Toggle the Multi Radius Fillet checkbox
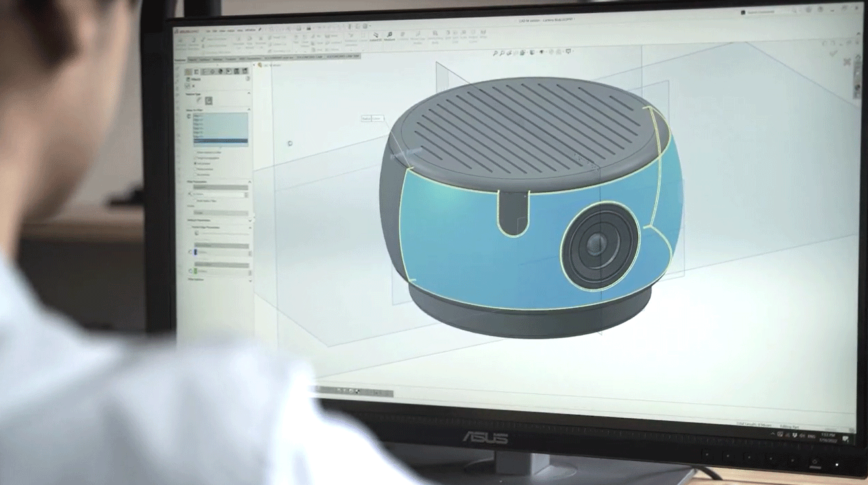 pos(195,201)
